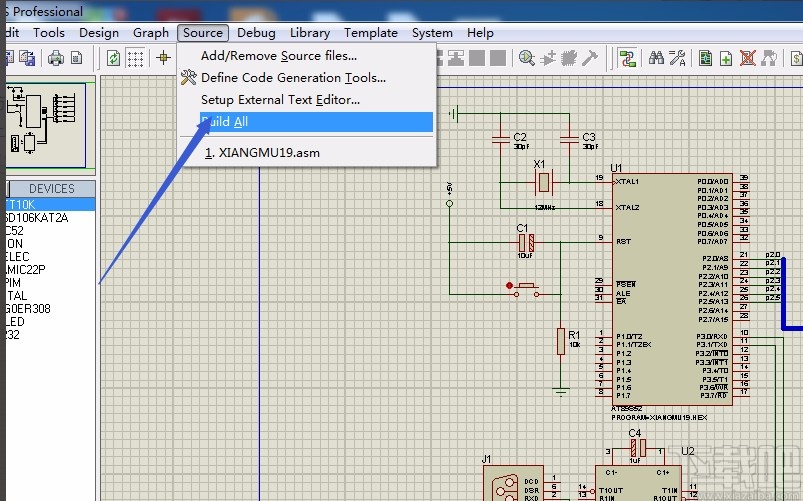The height and width of the screenshot is (501, 803).
Task: Click the chip Packaging Tool icon
Action: click(x=569, y=58)
